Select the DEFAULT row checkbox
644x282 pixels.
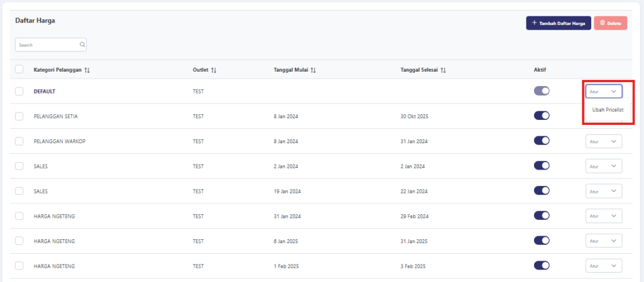pyautogui.click(x=19, y=91)
